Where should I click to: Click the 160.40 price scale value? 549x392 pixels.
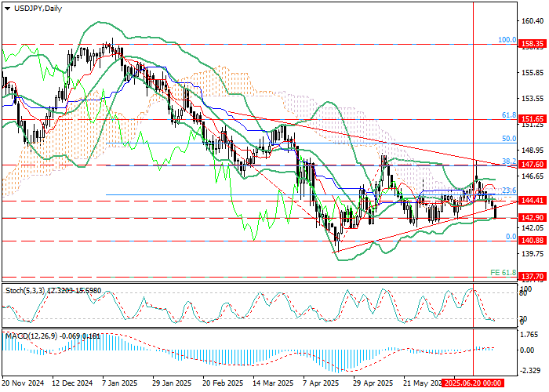533,21
